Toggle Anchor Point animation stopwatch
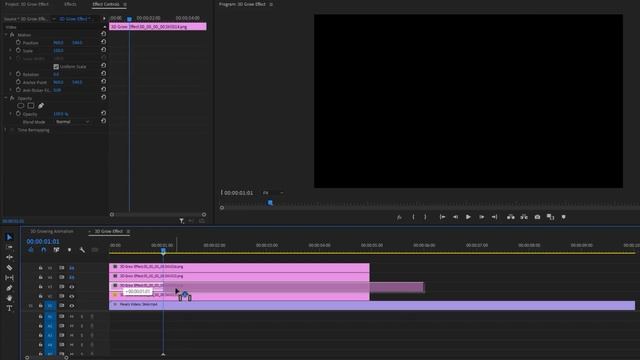Image resolution: width=640 pixels, height=360 pixels. [18, 82]
